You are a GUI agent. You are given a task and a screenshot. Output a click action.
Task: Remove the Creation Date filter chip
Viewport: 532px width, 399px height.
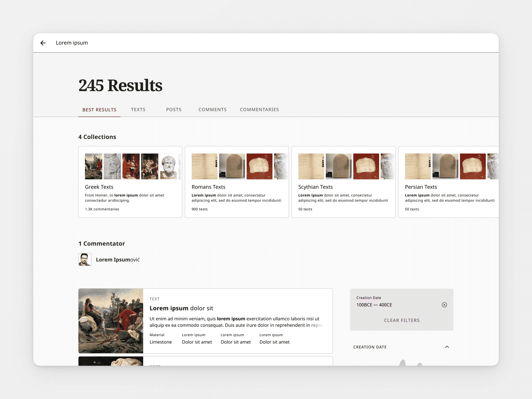click(444, 305)
